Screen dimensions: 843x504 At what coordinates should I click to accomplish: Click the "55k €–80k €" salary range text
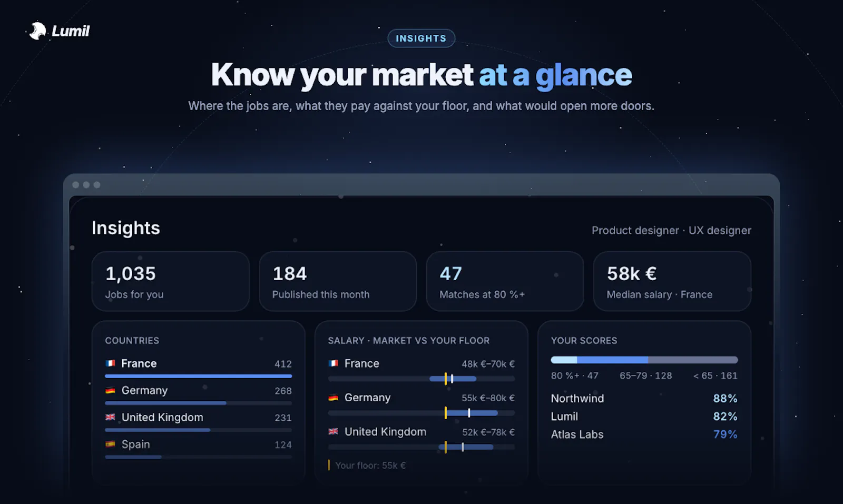(488, 398)
